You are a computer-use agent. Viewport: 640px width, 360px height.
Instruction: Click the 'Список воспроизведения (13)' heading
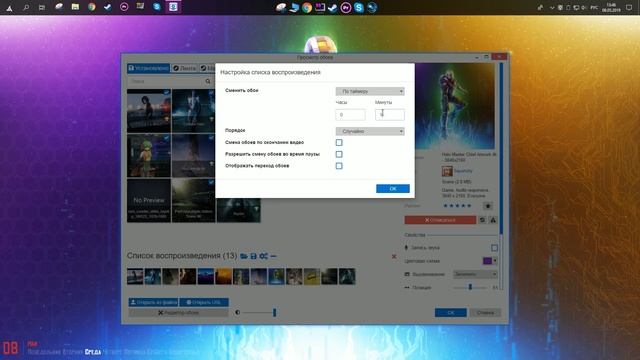(x=182, y=256)
